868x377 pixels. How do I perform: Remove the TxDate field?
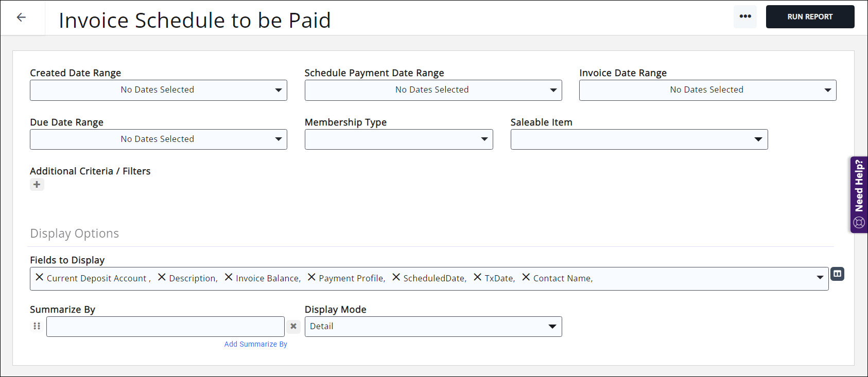click(x=477, y=277)
